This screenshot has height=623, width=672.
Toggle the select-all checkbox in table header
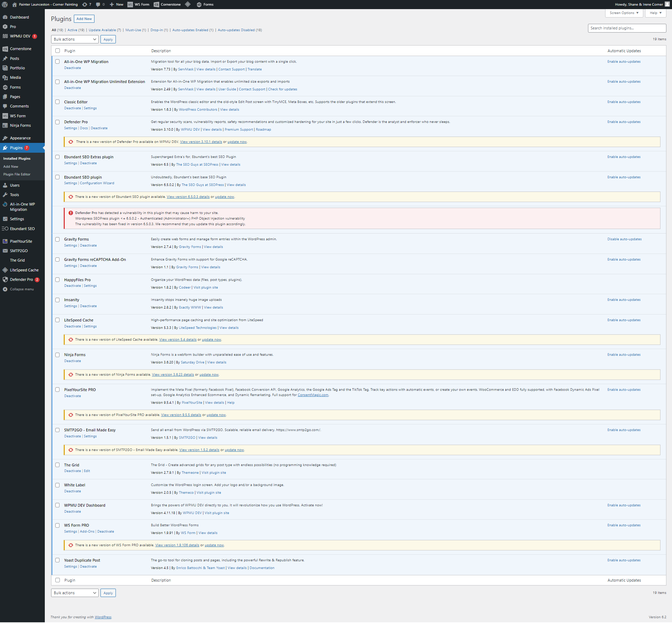click(x=57, y=51)
